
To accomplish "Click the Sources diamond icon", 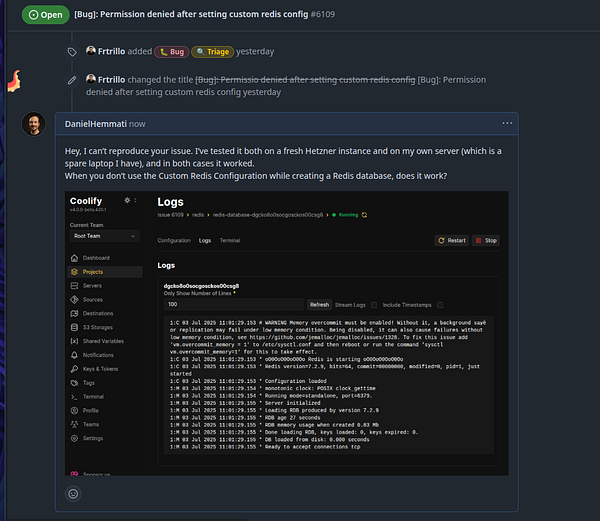I will tap(75, 300).
